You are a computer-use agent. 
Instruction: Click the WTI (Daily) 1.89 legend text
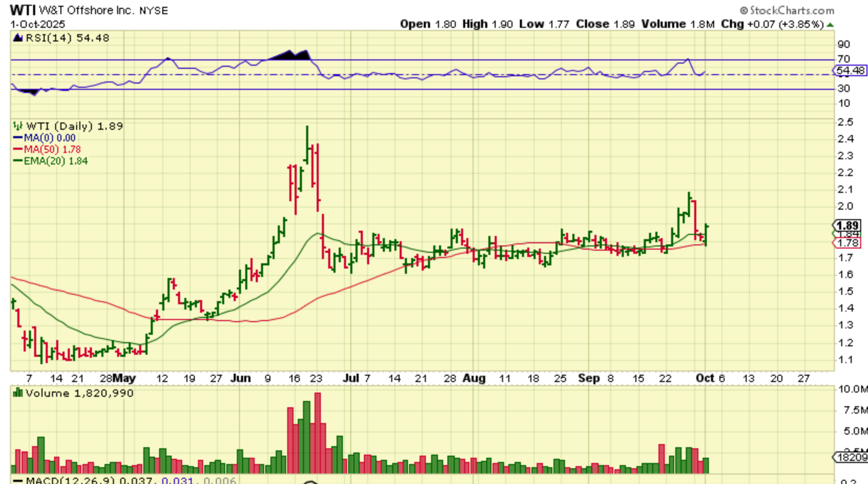click(75, 126)
